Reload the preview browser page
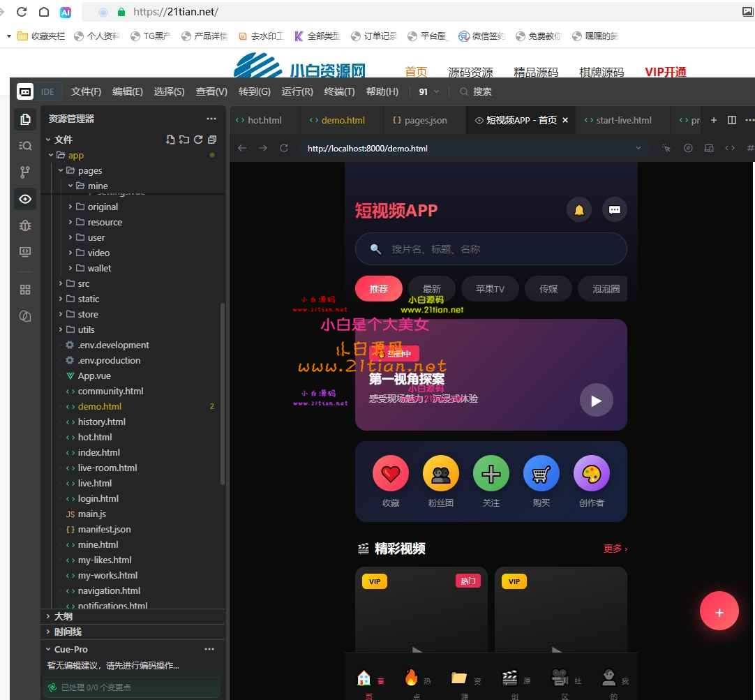This screenshot has height=700, width=755. (x=283, y=148)
